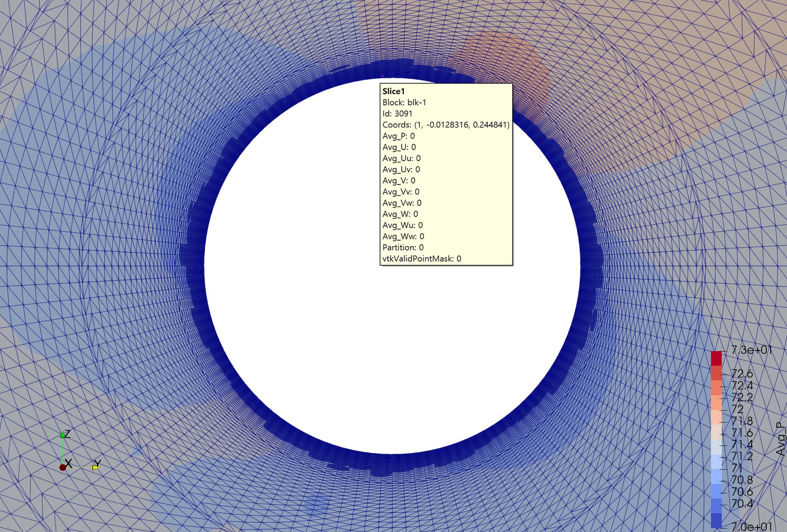Click the dark red top legend swatch
This screenshot has height=532, width=787.
click(x=716, y=358)
